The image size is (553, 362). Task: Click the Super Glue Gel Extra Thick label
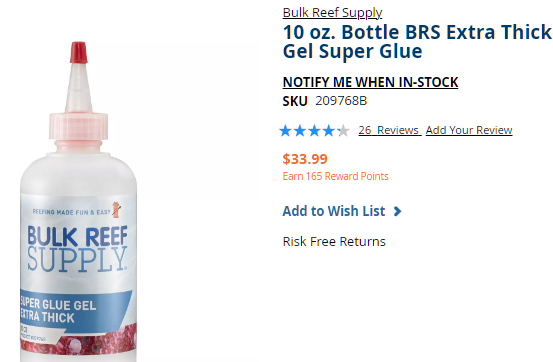click(58, 310)
